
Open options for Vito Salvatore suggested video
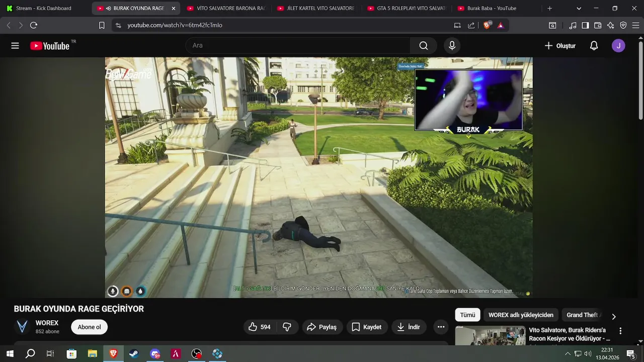pyautogui.click(x=620, y=331)
